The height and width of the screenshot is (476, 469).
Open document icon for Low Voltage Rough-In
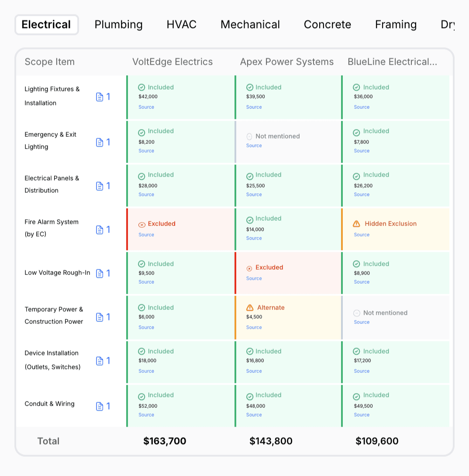[x=100, y=274]
